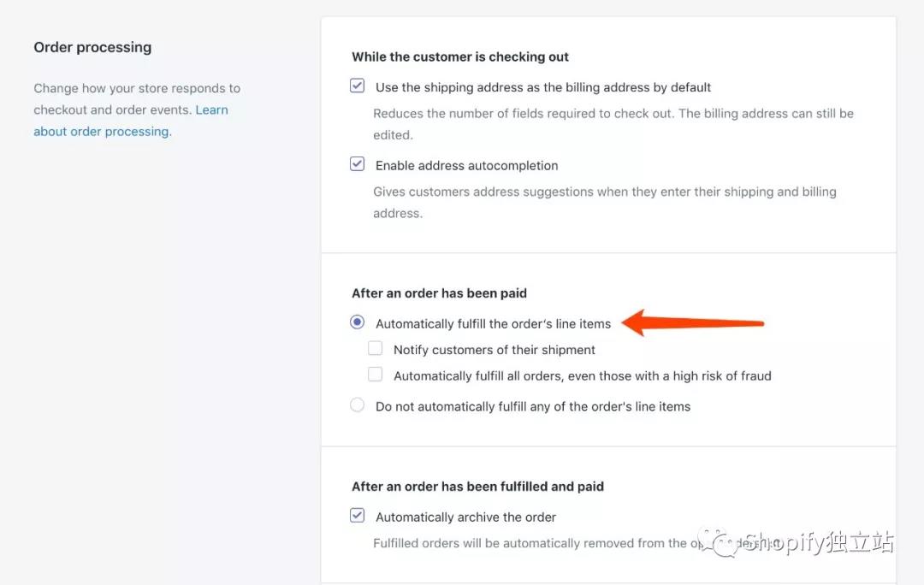Click the While the customer is checking out heading

(460, 56)
